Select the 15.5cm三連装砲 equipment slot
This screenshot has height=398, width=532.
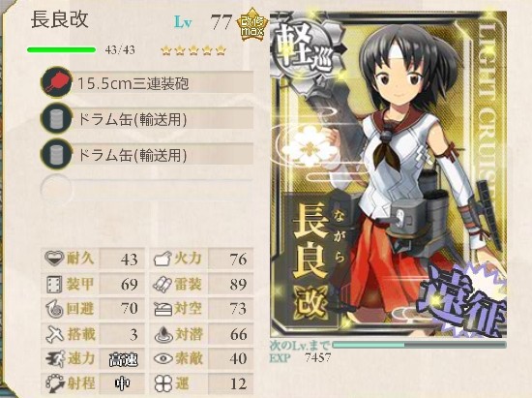pyautogui.click(x=147, y=82)
